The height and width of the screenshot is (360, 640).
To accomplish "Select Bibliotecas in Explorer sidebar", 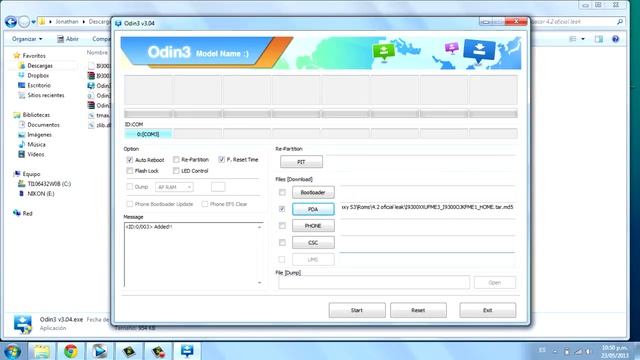I will click(x=36, y=115).
